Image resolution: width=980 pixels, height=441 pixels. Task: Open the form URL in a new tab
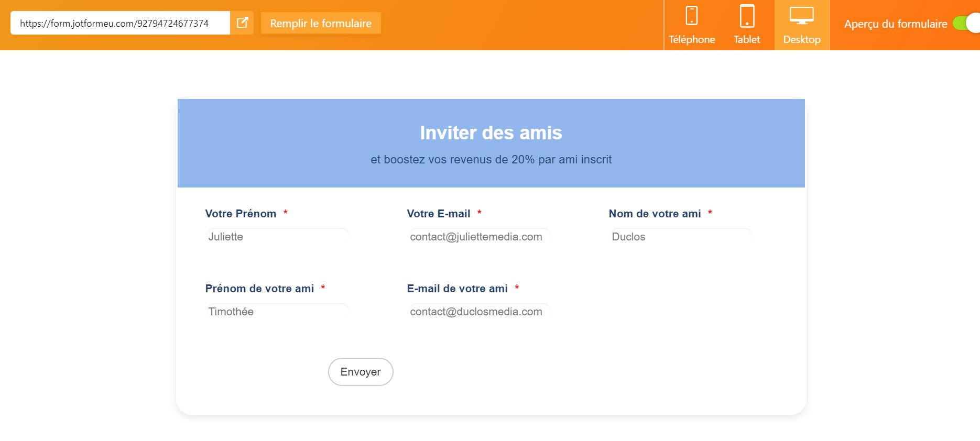click(242, 23)
